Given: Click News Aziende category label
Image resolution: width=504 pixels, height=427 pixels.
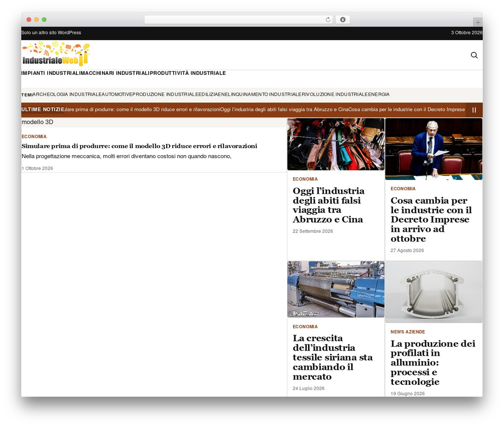Looking at the screenshot, I should [x=408, y=332].
